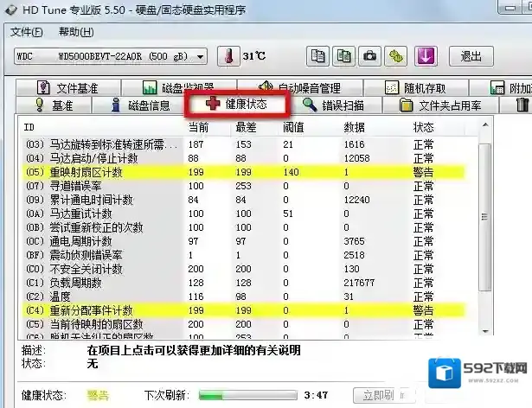Switch to the 随机存取 tab
Image resolution: width=532 pixels, height=408 pixels.
(x=416, y=88)
